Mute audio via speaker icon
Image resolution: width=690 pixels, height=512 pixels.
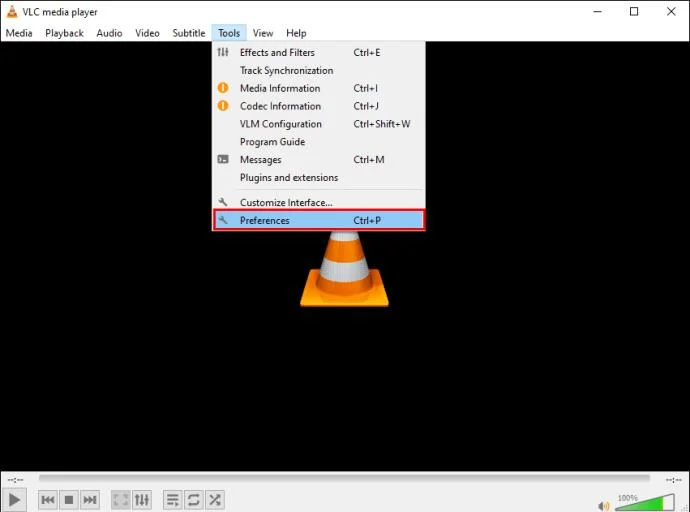(604, 506)
